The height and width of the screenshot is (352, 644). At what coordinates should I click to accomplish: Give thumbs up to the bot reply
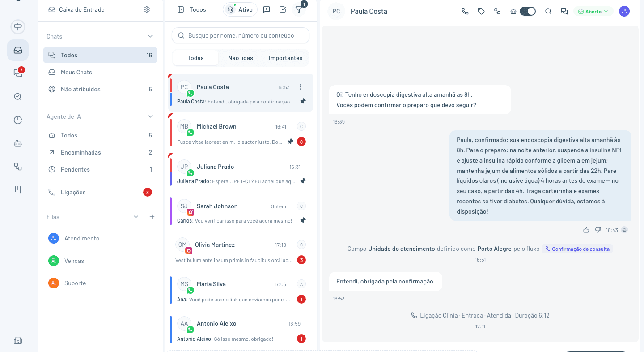pos(586,230)
